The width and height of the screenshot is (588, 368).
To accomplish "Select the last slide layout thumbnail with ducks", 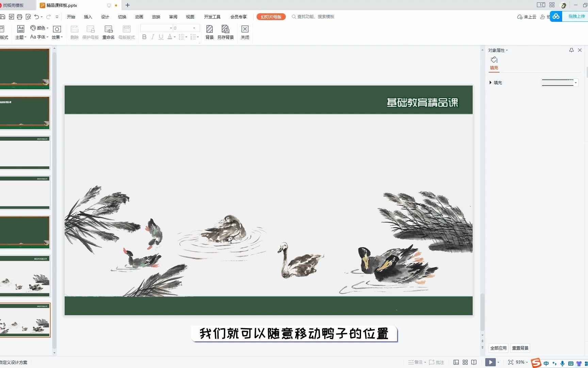I will pos(25,320).
